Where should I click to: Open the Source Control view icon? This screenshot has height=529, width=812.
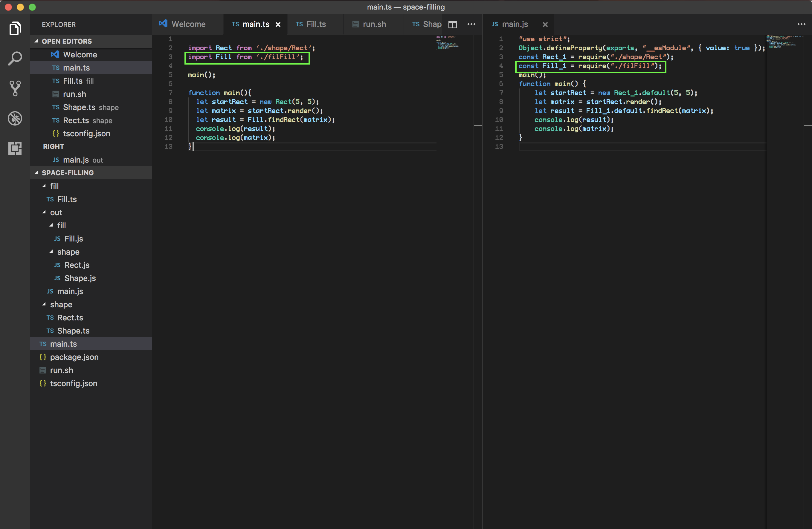pos(15,88)
